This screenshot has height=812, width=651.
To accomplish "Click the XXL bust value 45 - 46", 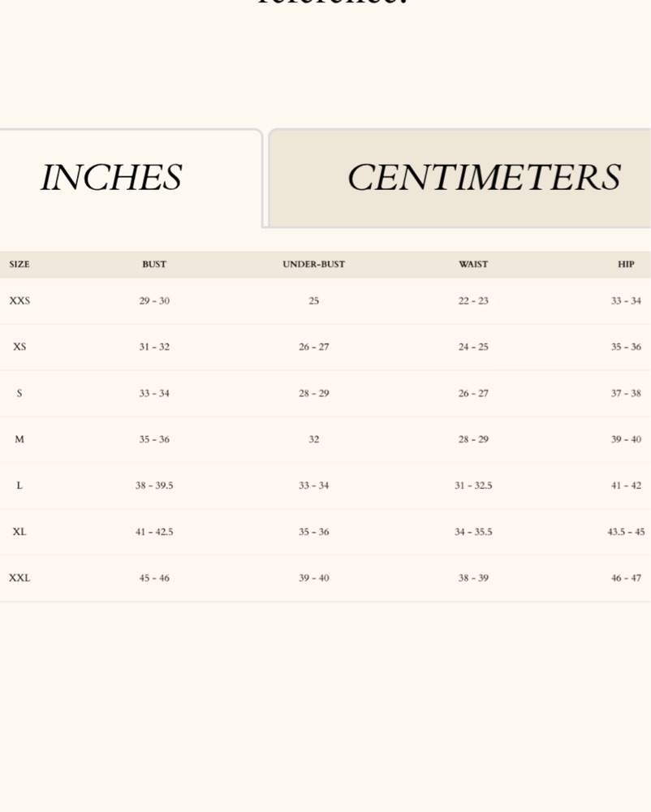I will pyautogui.click(x=154, y=578).
